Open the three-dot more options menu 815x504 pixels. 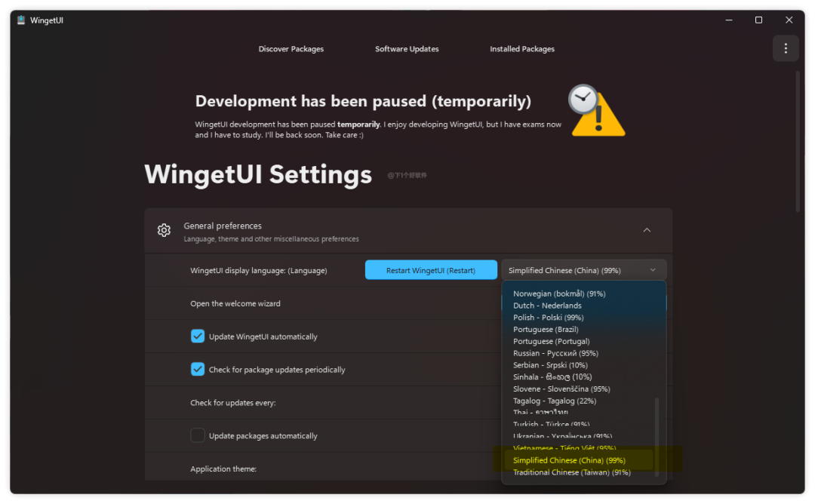(786, 48)
